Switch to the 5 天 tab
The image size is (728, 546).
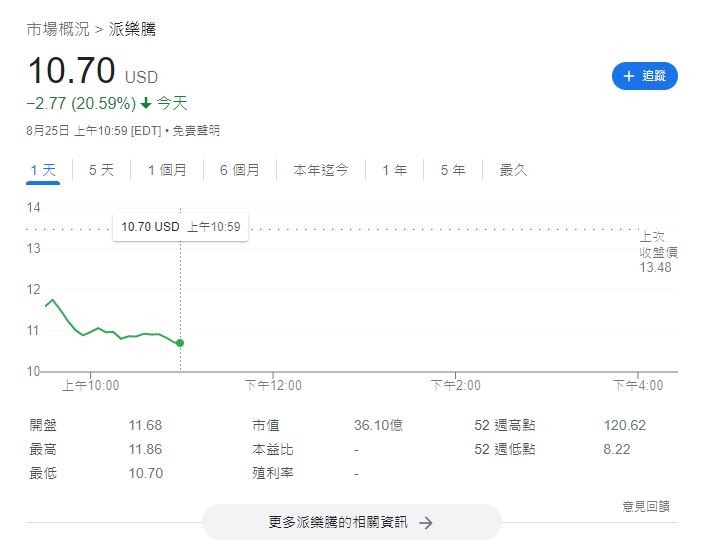click(101, 170)
